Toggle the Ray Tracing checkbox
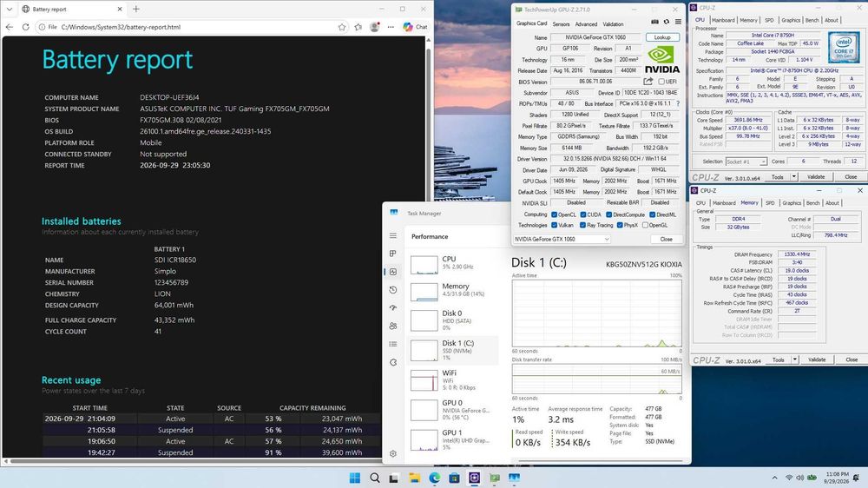The image size is (868, 488). point(583,226)
